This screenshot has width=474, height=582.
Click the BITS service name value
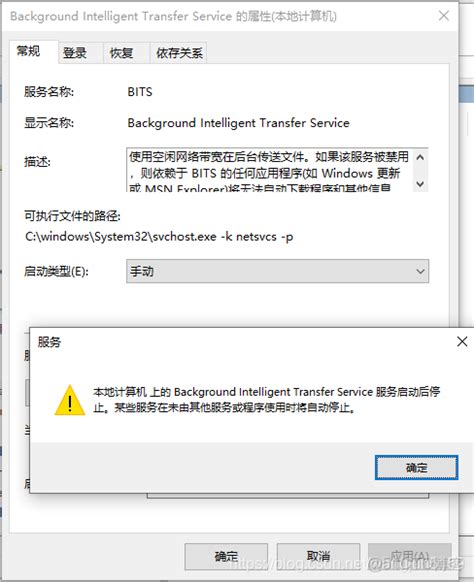(x=140, y=92)
